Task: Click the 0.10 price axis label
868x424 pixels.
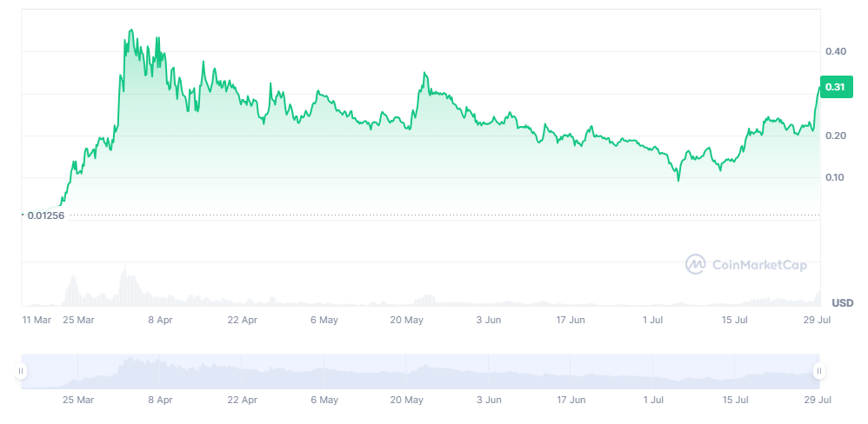Action: [835, 177]
